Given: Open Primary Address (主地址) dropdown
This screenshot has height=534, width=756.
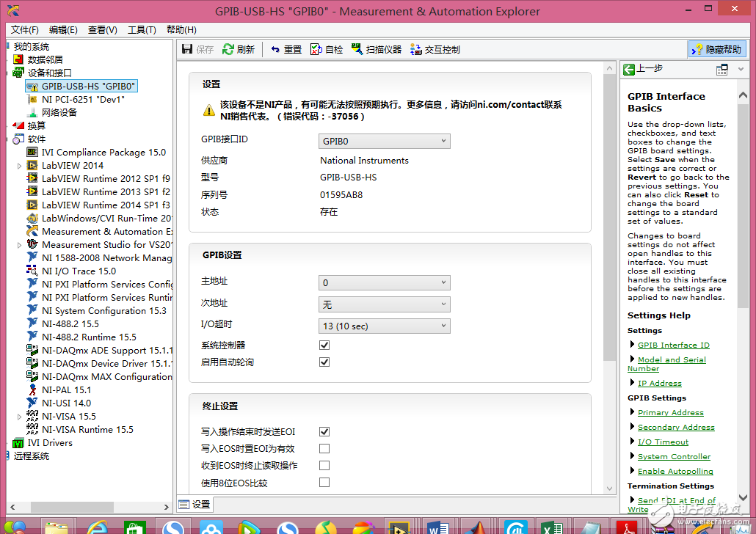Looking at the screenshot, I should click(x=385, y=283).
